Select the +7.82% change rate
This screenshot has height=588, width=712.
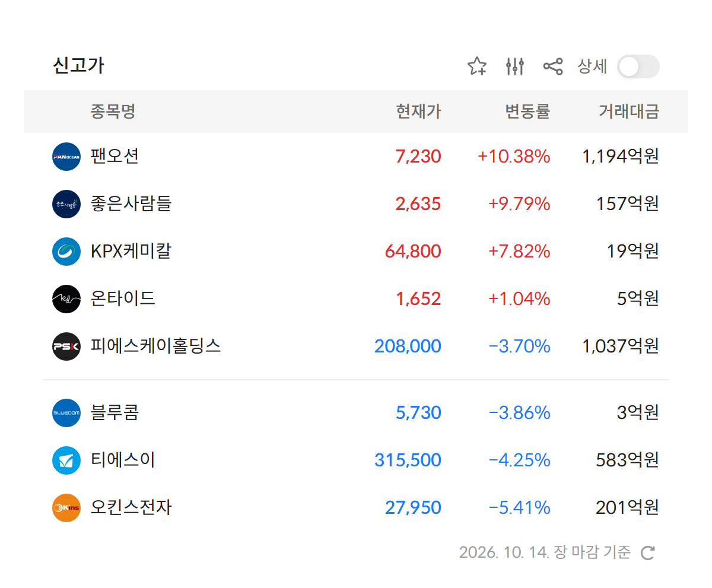(519, 252)
